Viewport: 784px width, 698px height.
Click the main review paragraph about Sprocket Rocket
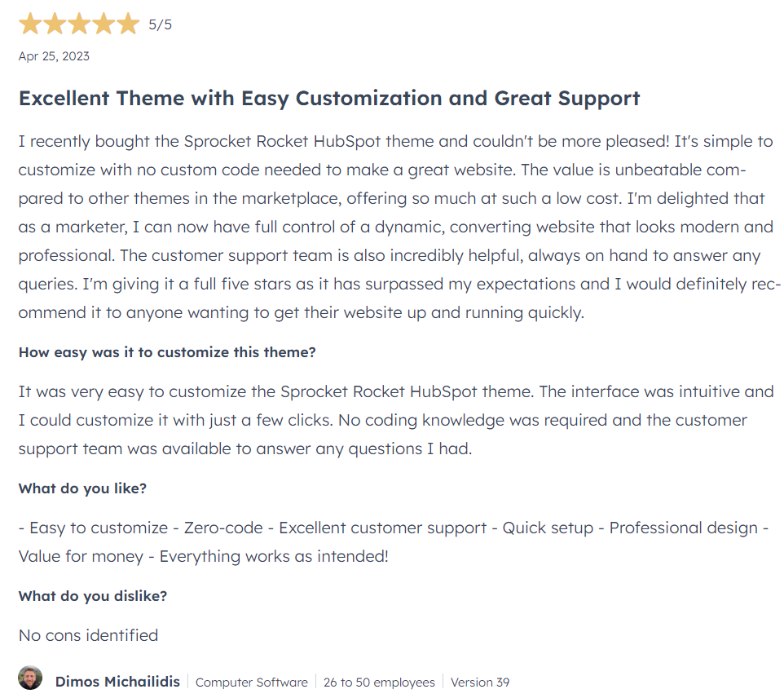pyautogui.click(x=399, y=227)
